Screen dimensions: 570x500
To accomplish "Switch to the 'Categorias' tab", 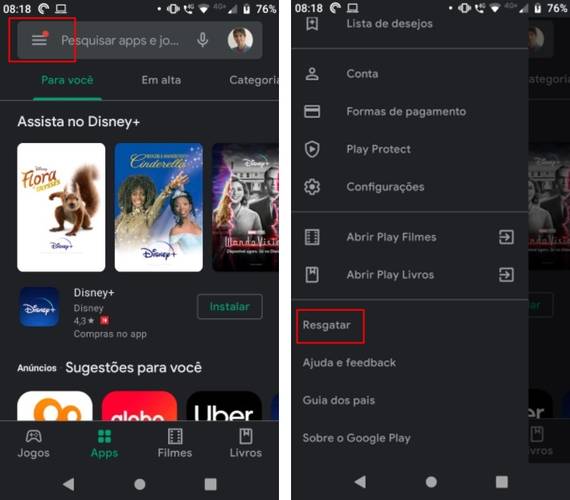I will pos(254,80).
